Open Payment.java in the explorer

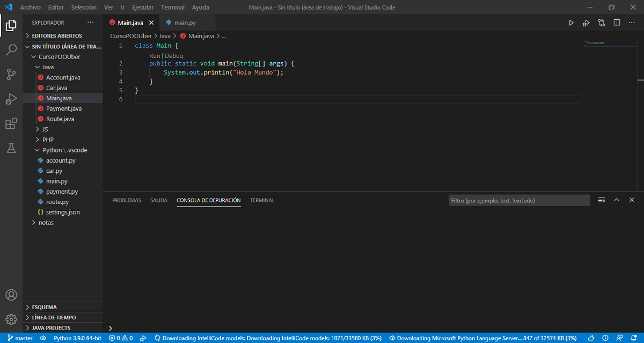[x=64, y=108]
